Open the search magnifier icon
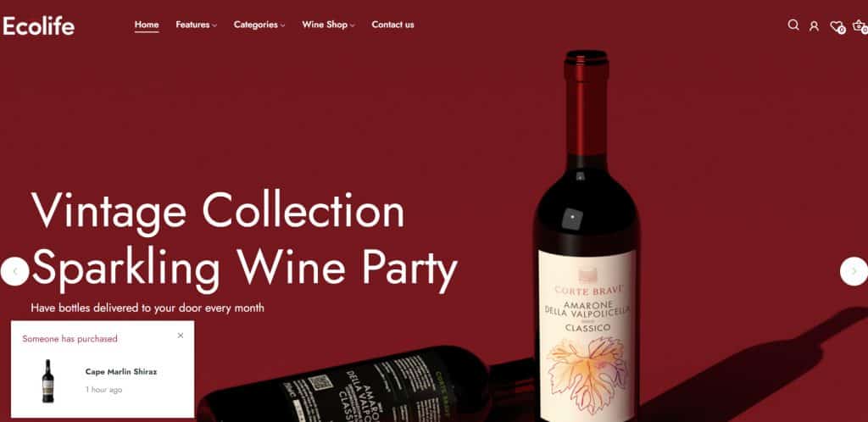 [x=793, y=25]
